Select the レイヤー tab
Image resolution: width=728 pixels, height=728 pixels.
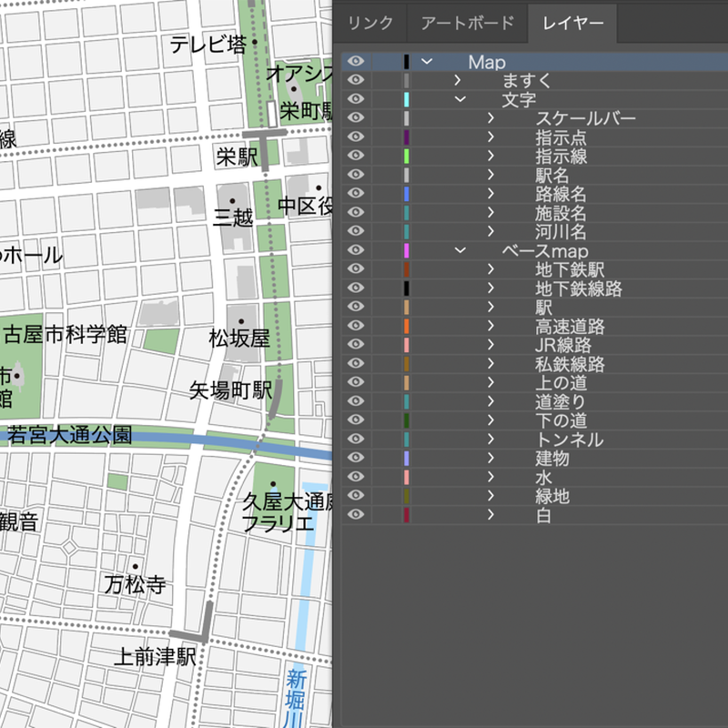[572, 23]
